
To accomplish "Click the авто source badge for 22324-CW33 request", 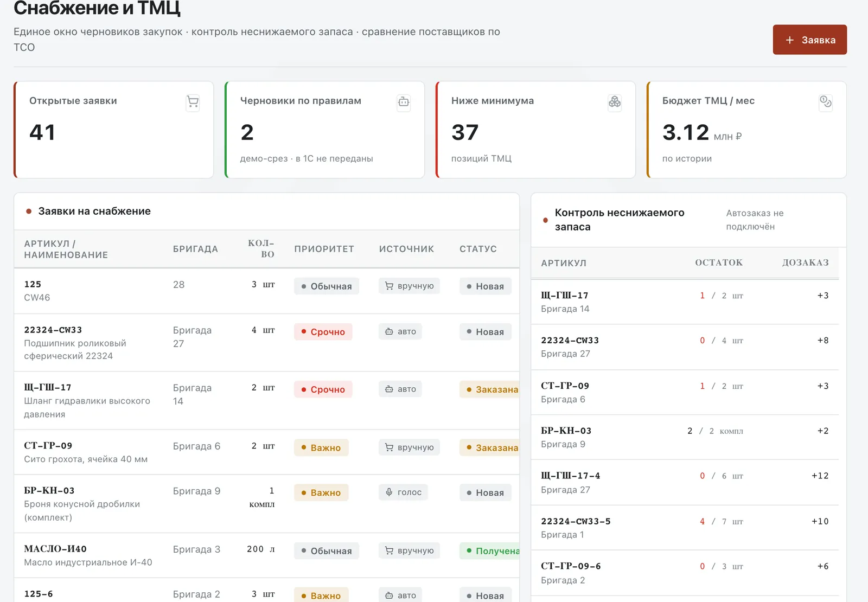I will tap(400, 331).
